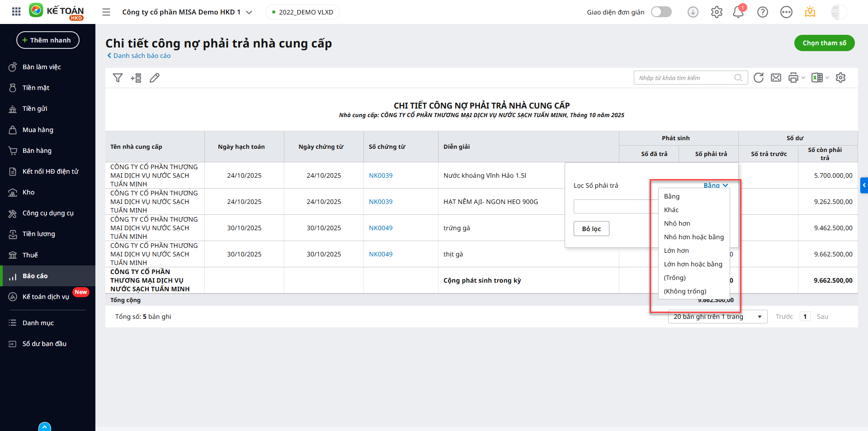Viewport: 868px width, 431px height.
Task: Click the filter funnel icon
Action: coord(118,78)
